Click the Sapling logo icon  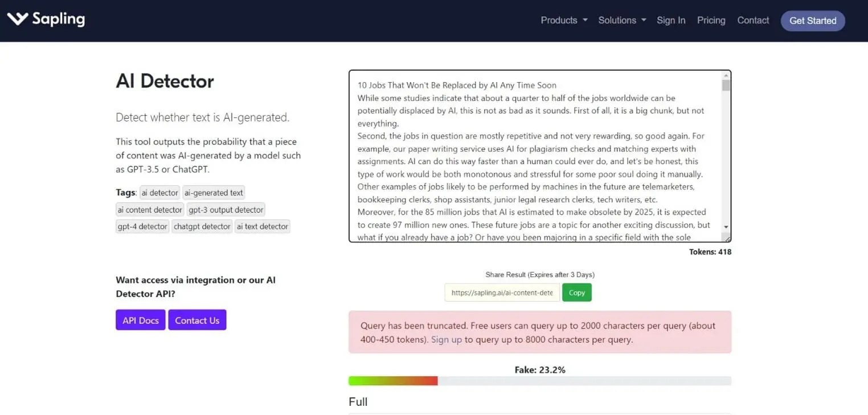tap(17, 19)
